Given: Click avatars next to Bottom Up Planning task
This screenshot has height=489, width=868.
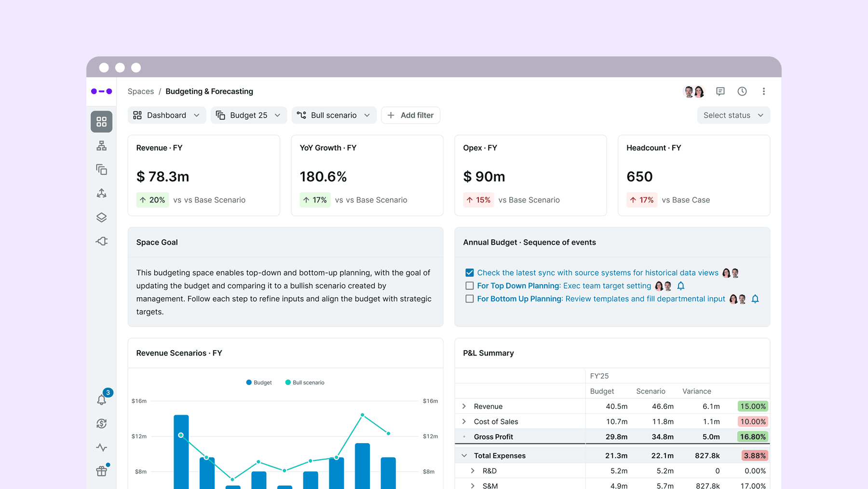Looking at the screenshot, I should click(738, 299).
